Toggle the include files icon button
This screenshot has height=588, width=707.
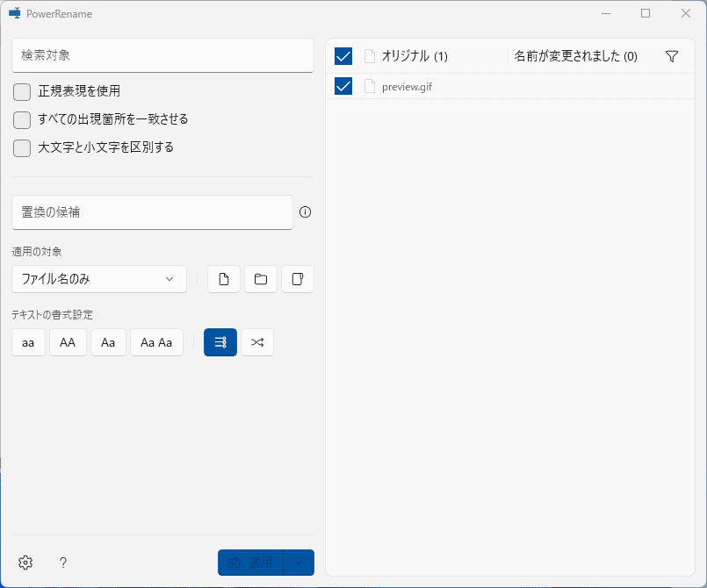click(x=224, y=279)
